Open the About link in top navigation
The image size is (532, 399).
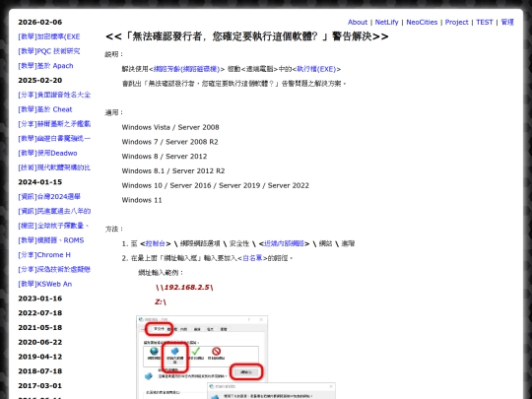click(x=358, y=22)
